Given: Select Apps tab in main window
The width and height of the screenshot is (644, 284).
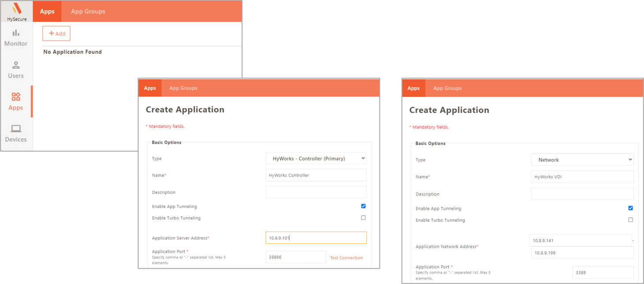Looking at the screenshot, I should click(47, 11).
